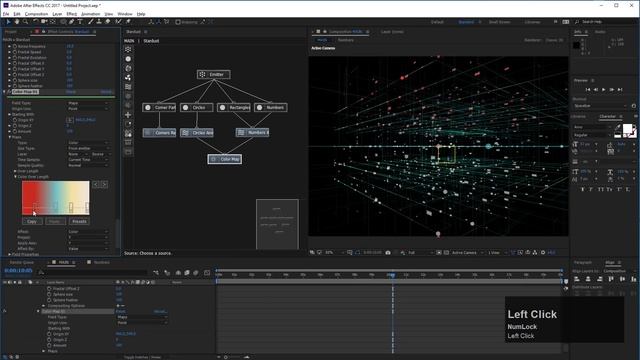640x360 pixels.
Task: Click the fill color swatch in Character panel
Action: pos(627,129)
